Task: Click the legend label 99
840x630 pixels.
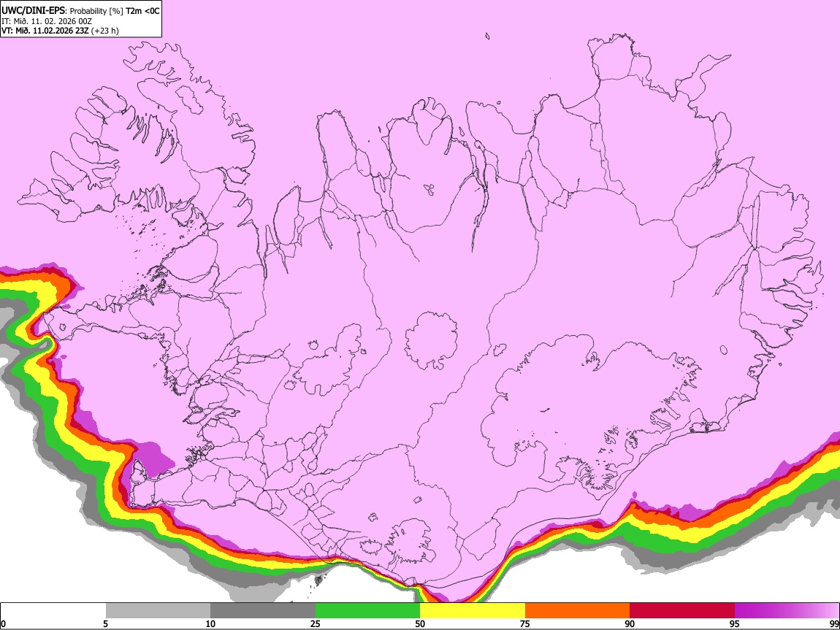Action: 833,623
